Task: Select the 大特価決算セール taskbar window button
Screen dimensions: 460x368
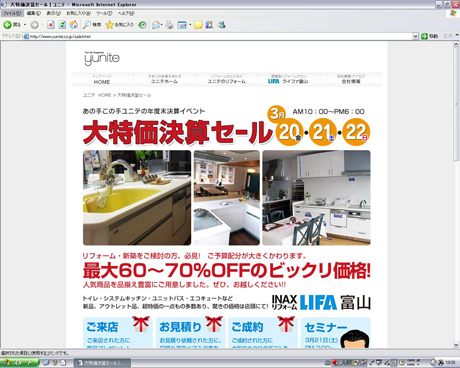Action: tap(102, 363)
